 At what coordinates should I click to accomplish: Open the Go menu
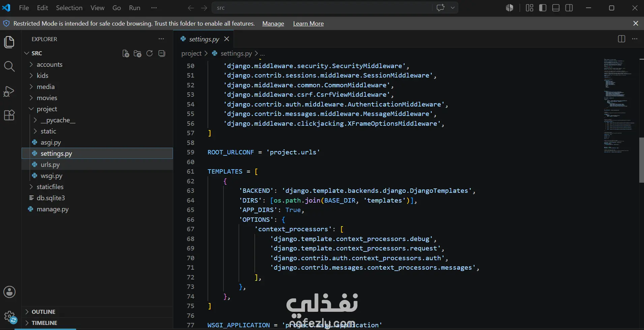117,8
